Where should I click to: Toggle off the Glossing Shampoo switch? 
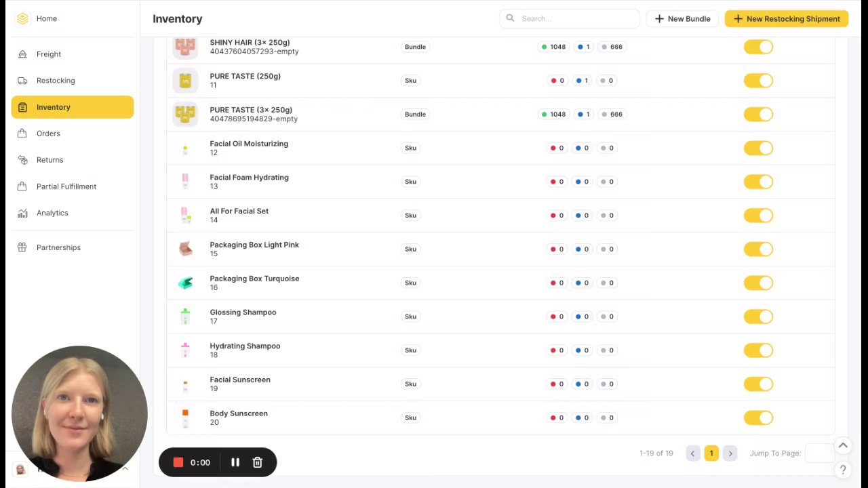tap(758, 317)
